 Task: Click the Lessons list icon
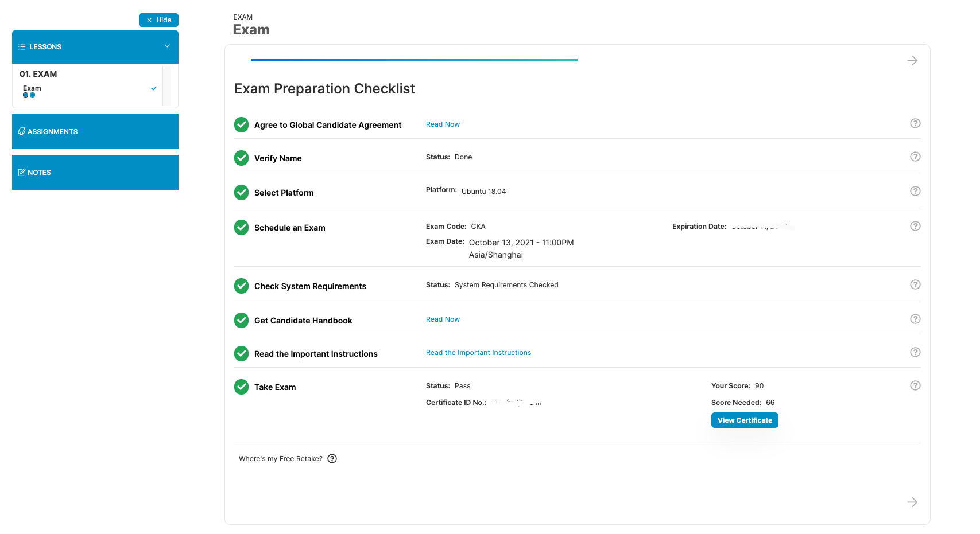22,46
